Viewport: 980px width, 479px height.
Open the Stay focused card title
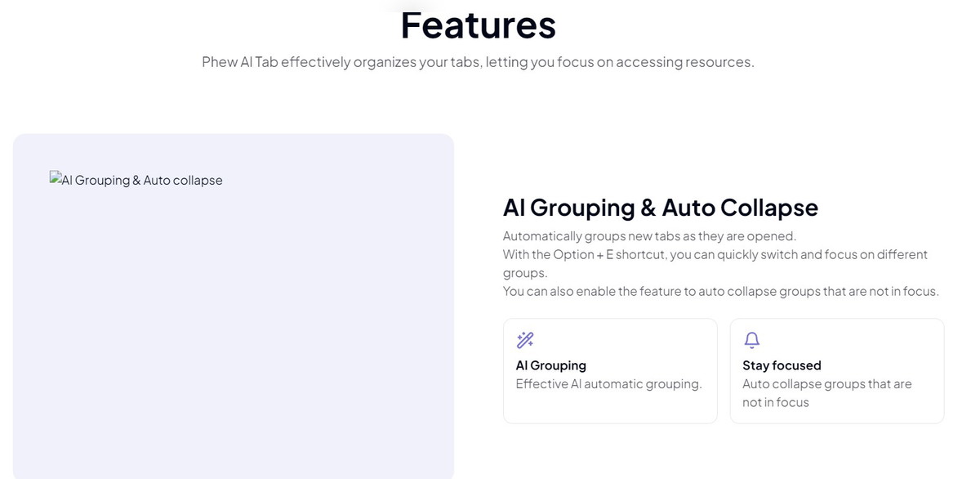coord(782,365)
